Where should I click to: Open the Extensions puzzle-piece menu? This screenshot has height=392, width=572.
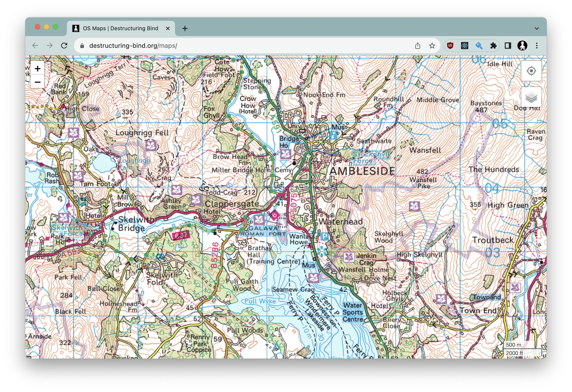[x=493, y=46]
